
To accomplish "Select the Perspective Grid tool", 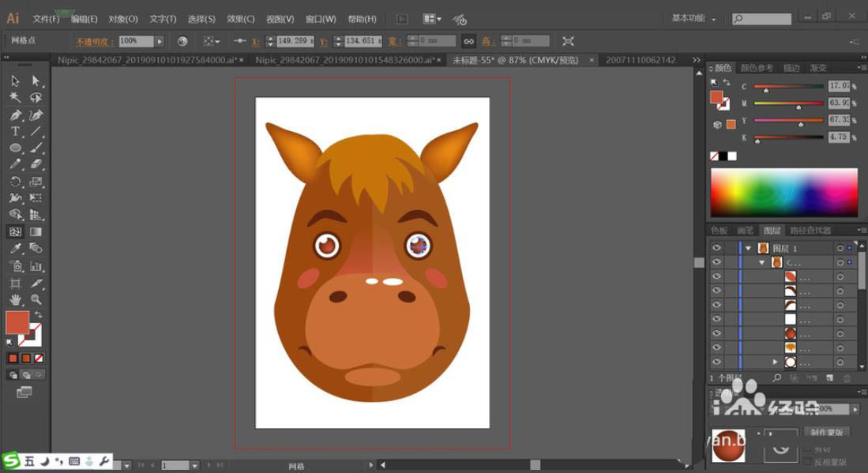I will point(36,215).
